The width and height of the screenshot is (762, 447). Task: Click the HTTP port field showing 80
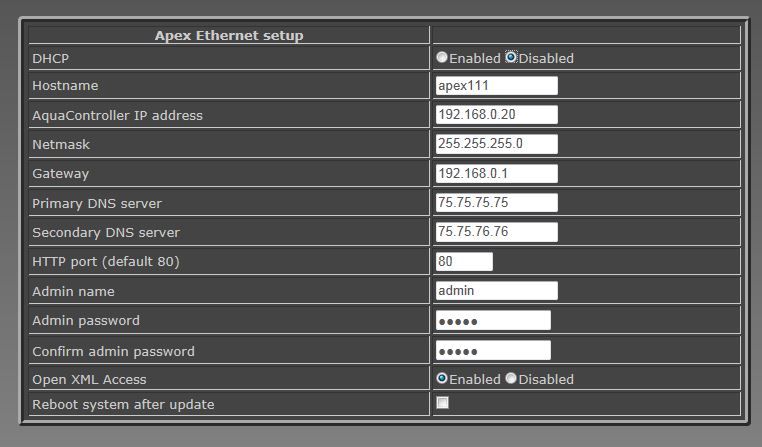(464, 261)
